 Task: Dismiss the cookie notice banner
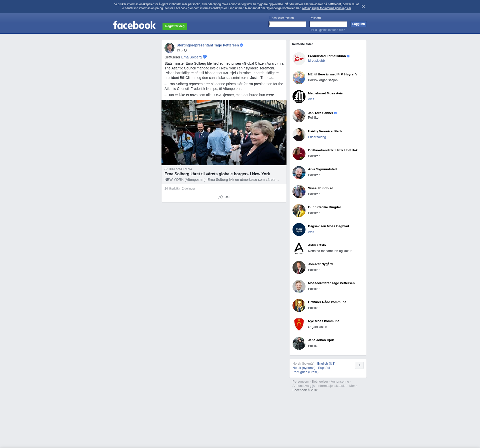(x=363, y=6)
